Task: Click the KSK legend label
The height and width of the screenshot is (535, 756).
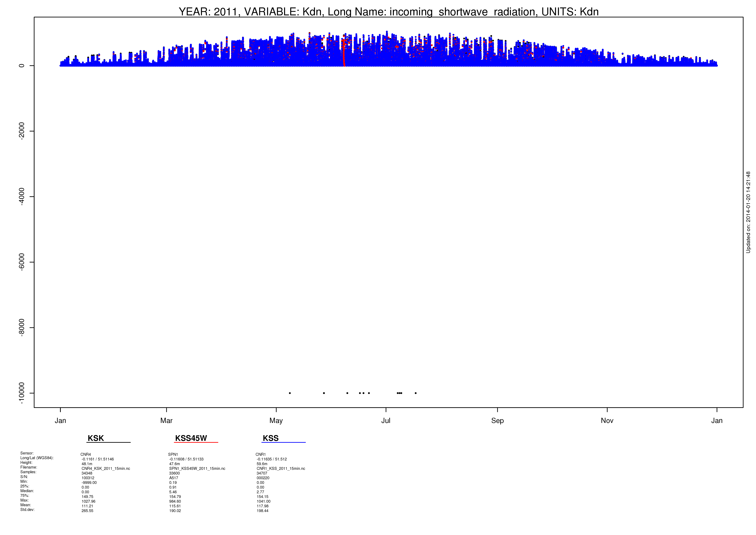Action: click(96, 438)
